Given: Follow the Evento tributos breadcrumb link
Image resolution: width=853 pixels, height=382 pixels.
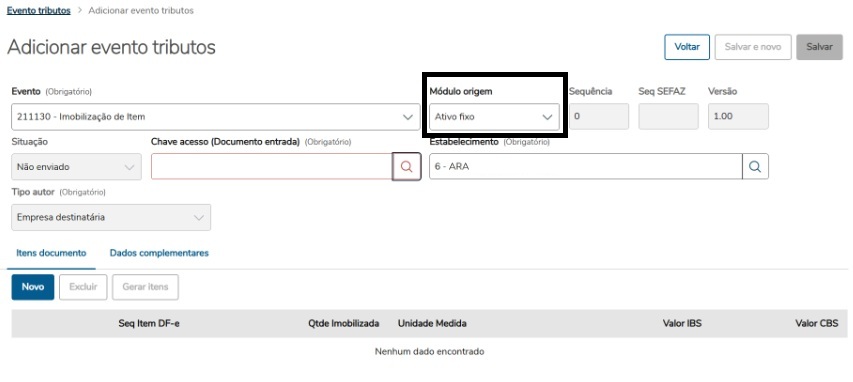Looking at the screenshot, I should [x=39, y=10].
